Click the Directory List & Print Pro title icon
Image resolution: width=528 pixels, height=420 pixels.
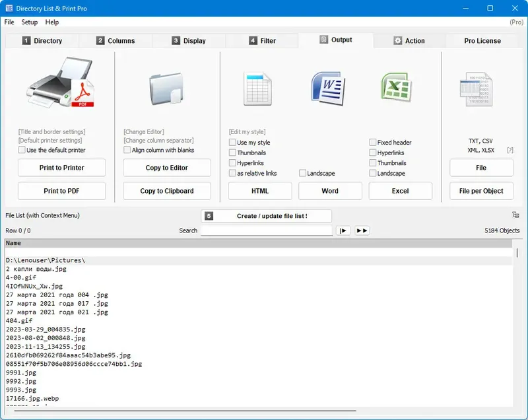(x=9, y=8)
